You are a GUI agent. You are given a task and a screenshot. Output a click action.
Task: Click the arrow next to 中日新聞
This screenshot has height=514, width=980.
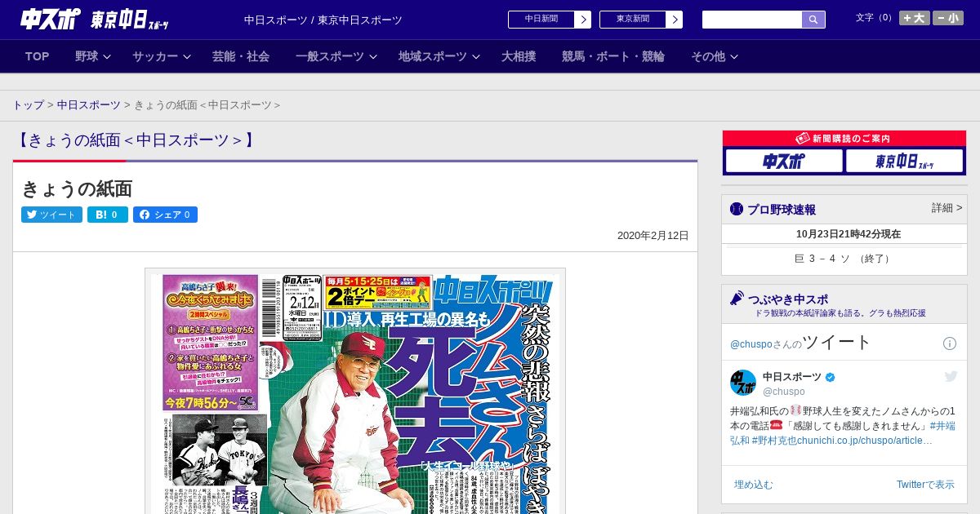[x=582, y=20]
